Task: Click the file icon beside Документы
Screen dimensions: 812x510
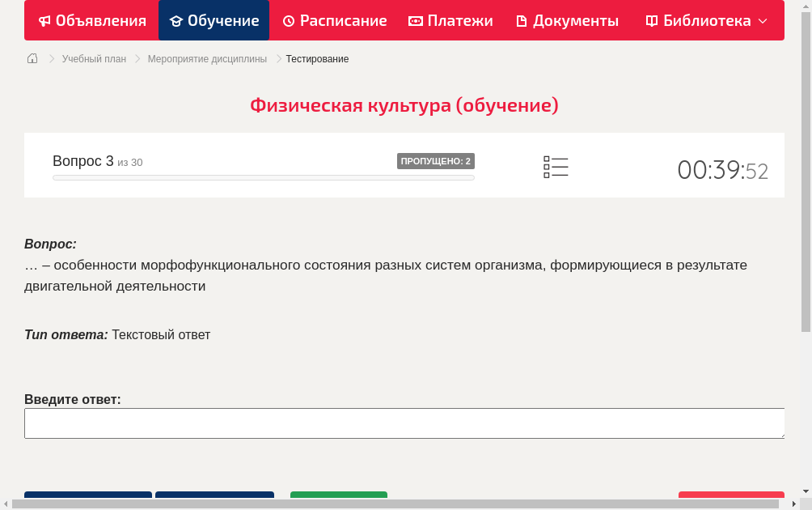Action: click(x=522, y=21)
